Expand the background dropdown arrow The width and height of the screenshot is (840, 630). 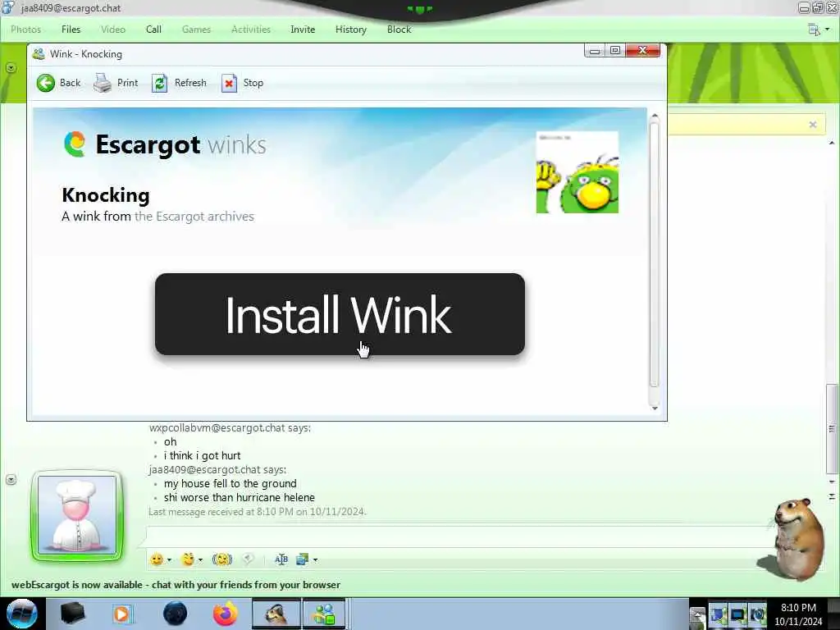tap(315, 559)
